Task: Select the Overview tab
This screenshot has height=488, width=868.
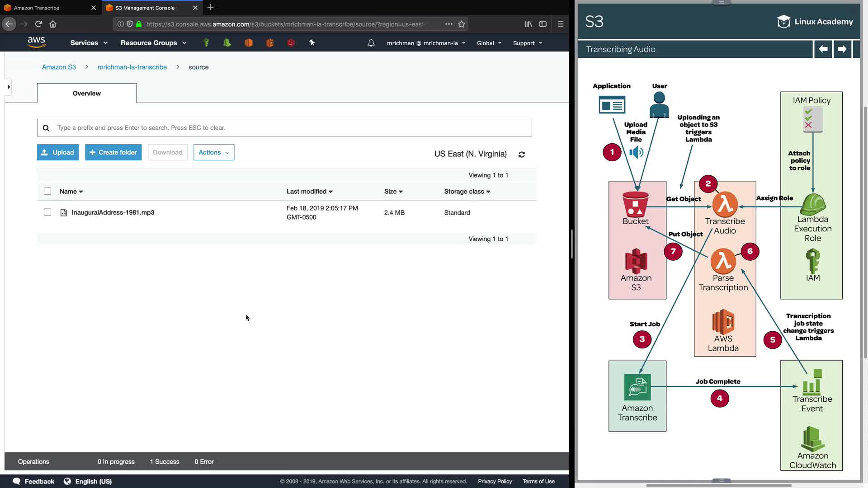Action: pyautogui.click(x=87, y=93)
